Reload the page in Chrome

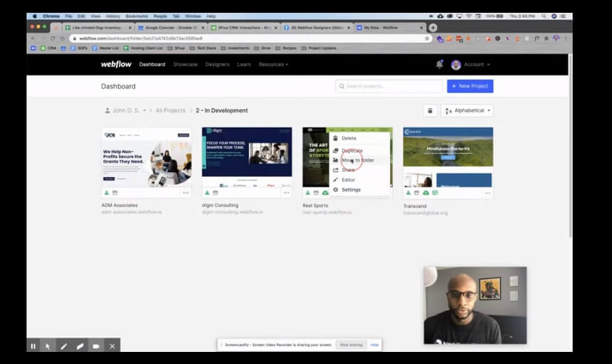coord(53,38)
